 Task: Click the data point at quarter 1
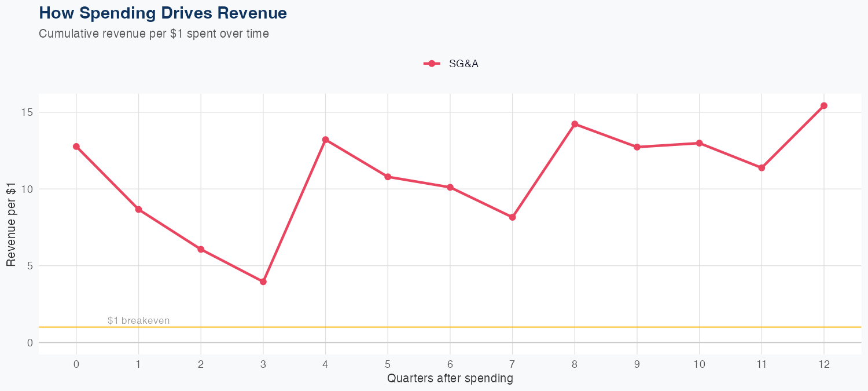(139, 210)
